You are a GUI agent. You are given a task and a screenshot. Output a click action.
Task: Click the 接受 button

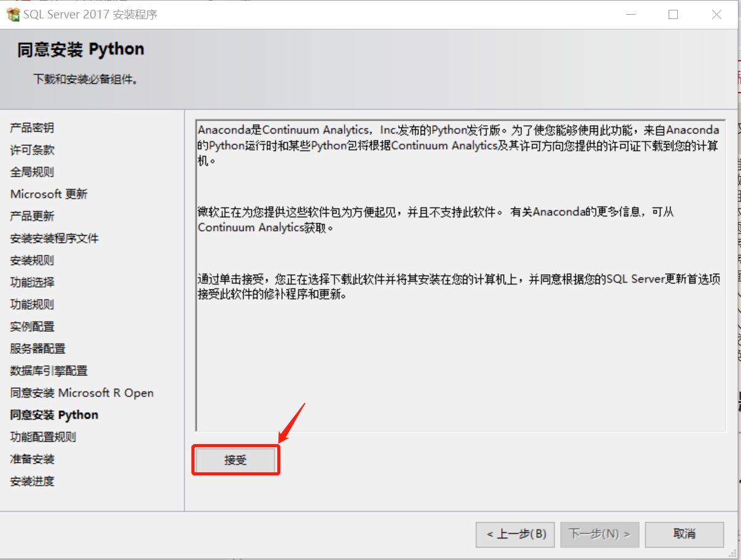(x=236, y=460)
